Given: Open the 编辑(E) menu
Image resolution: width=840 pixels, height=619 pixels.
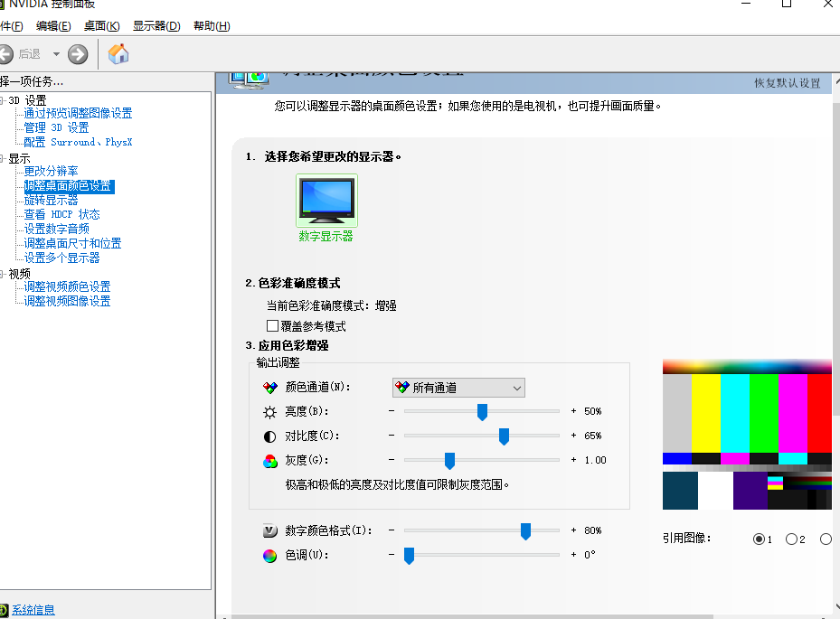Looking at the screenshot, I should tap(53, 26).
